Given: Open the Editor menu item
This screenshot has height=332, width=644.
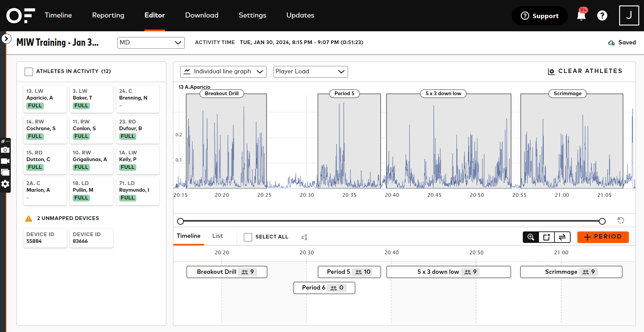Looking at the screenshot, I should pos(155,15).
